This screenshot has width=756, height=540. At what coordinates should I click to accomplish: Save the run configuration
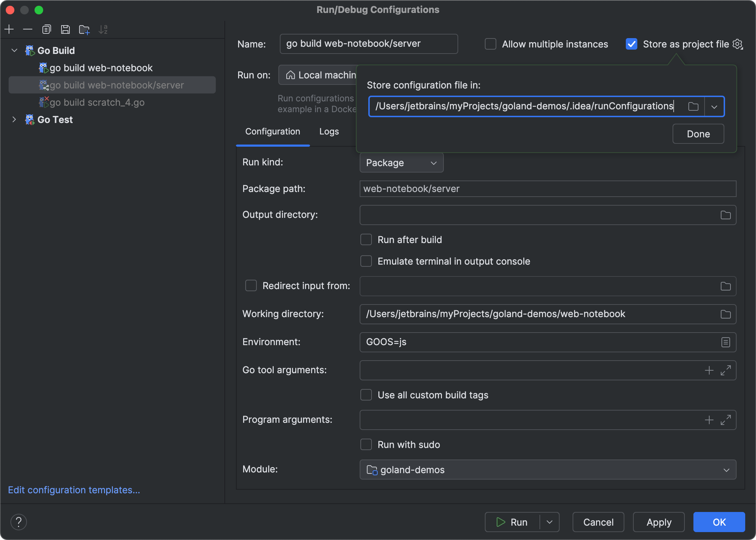point(65,29)
